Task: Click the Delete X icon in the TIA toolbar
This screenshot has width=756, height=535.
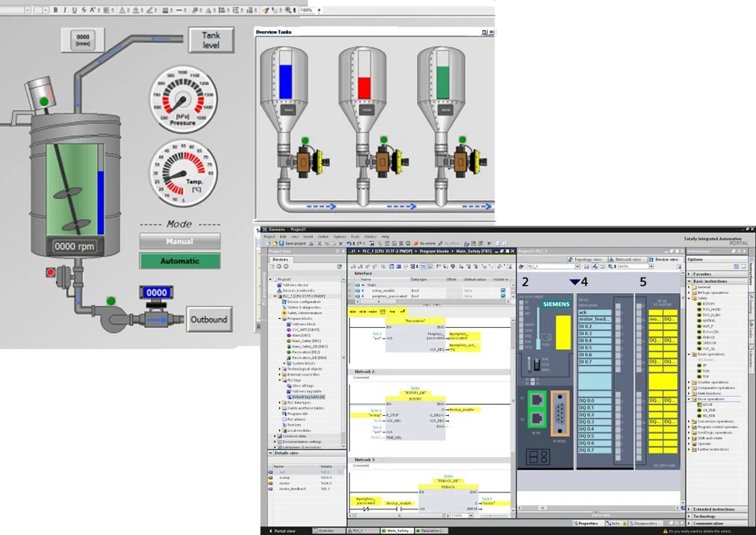Action: click(340, 243)
